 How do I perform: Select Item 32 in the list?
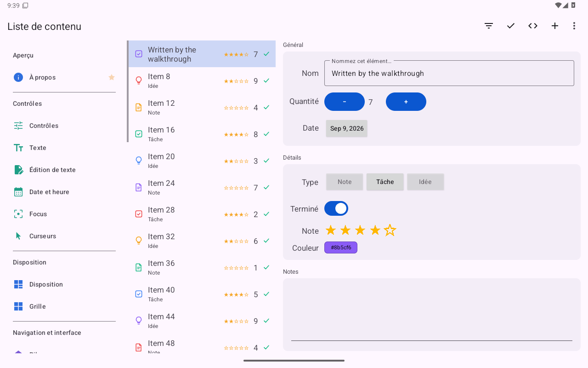click(202, 241)
